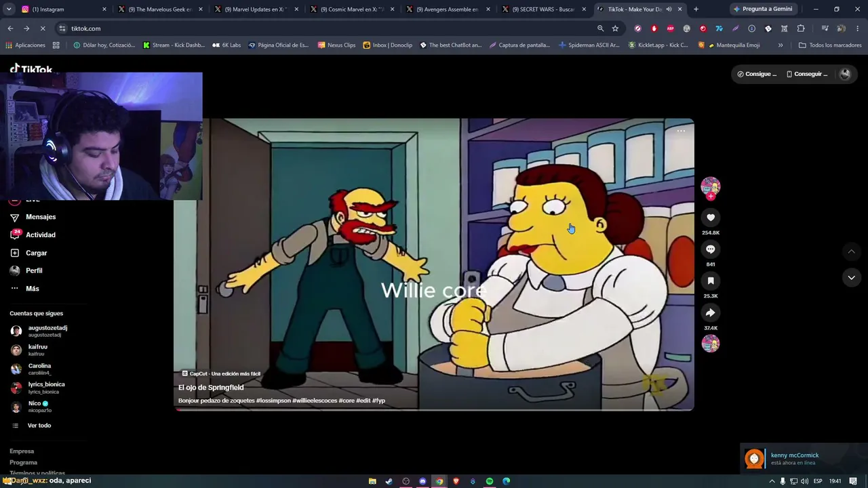This screenshot has width=868, height=488.
Task: Open the Empresa footer link
Action: pyautogui.click(x=22, y=451)
